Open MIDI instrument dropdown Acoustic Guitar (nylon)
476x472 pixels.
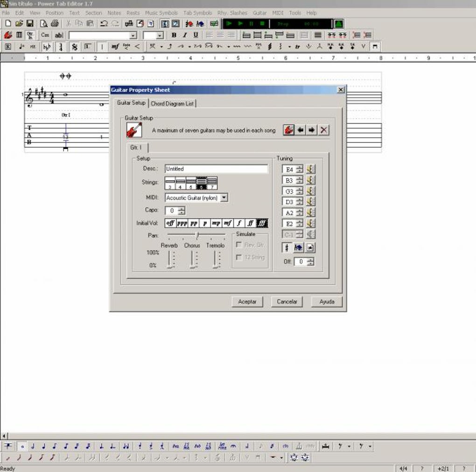point(224,198)
